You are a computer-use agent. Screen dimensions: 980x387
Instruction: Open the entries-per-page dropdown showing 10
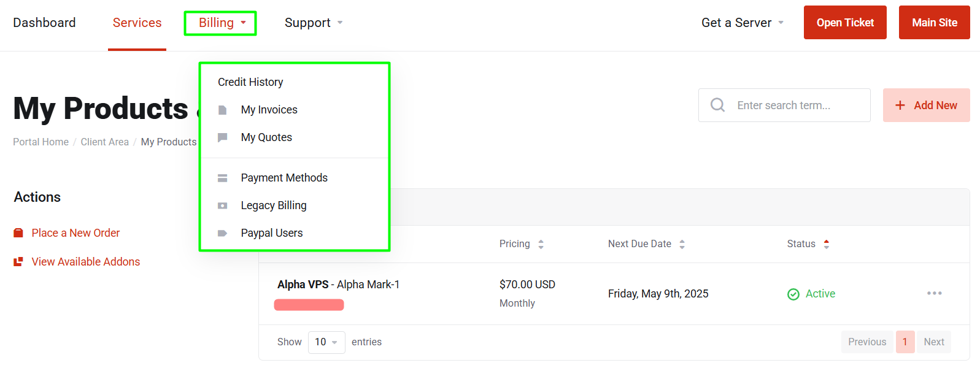326,342
